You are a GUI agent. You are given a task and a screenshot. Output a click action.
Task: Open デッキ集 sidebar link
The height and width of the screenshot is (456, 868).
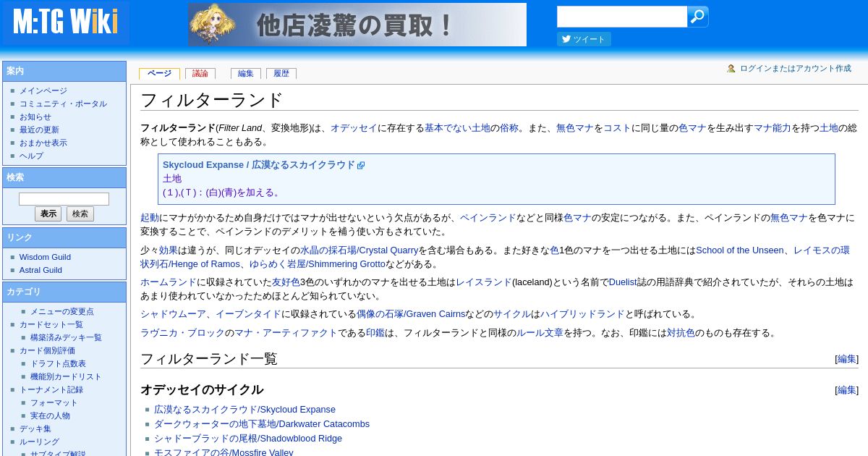point(35,429)
